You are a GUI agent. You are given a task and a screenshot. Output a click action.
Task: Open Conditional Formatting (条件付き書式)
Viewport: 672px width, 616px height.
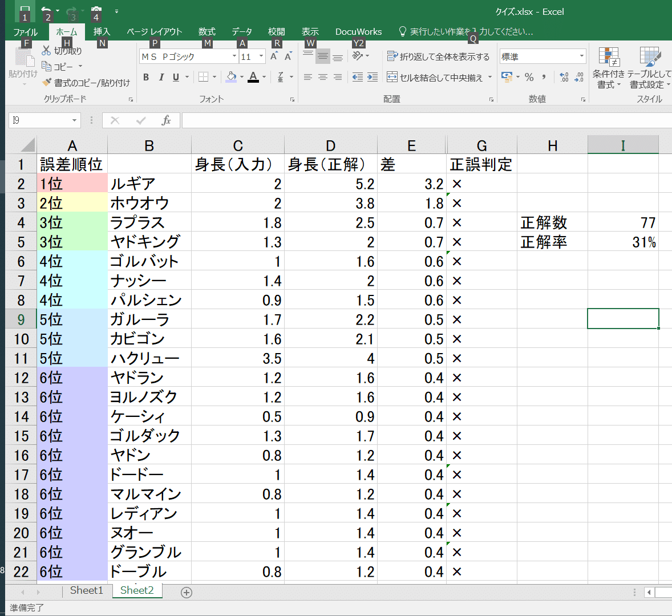pyautogui.click(x=609, y=68)
